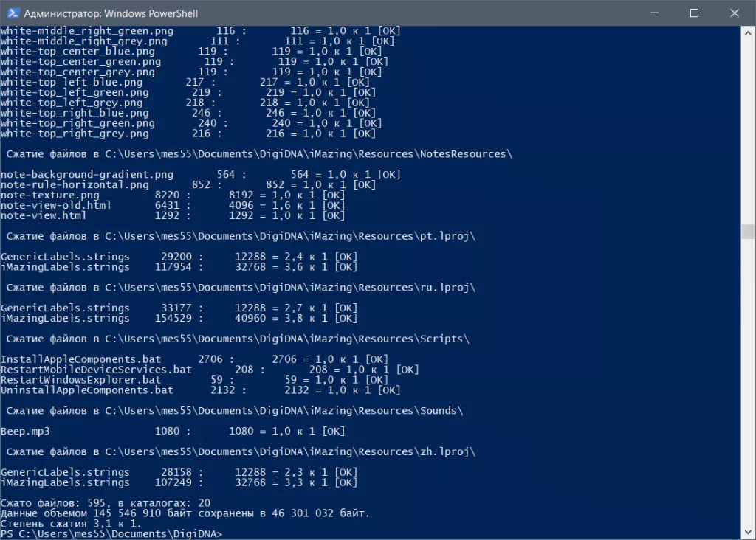Click iMazingLabels.strings with size 117954
This screenshot has width=756, height=540.
click(x=179, y=267)
